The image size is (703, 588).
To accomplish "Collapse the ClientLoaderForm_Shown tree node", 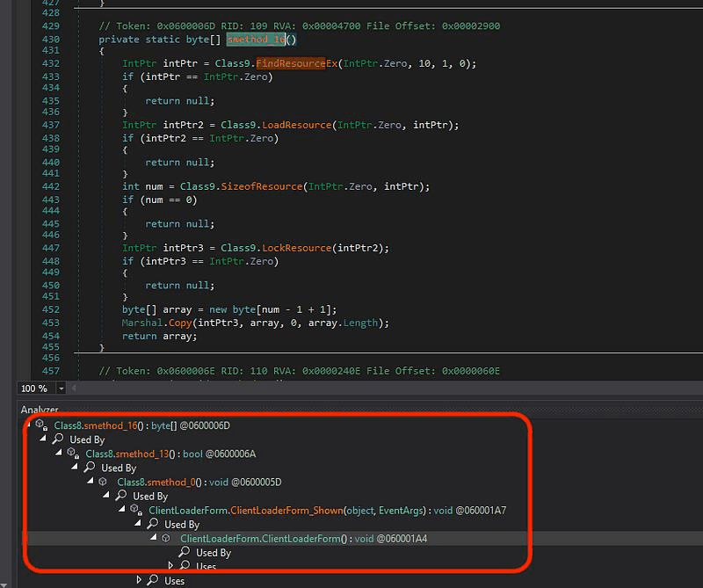I will pyautogui.click(x=121, y=509).
